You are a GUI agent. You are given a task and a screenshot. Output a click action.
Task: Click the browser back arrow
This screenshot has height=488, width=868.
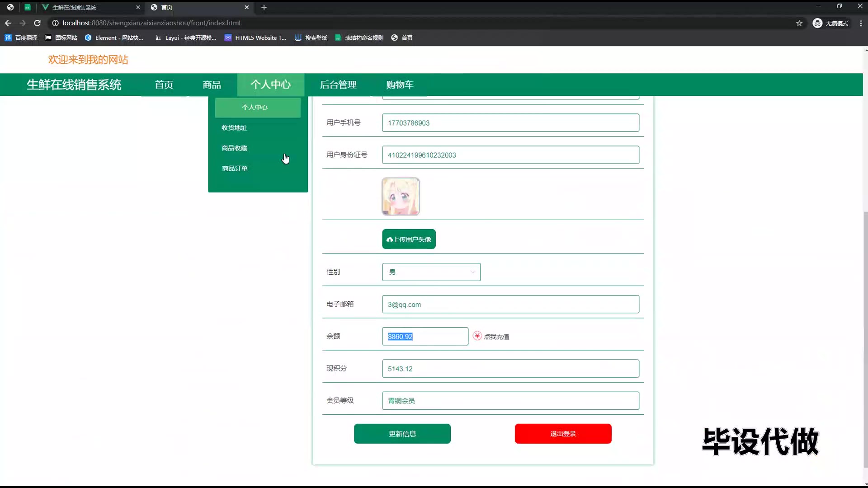[x=8, y=23]
